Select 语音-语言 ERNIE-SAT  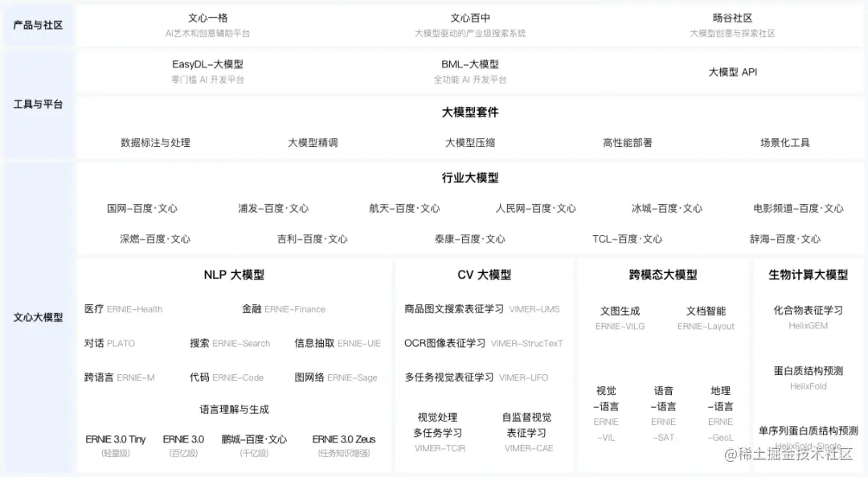coord(663,414)
